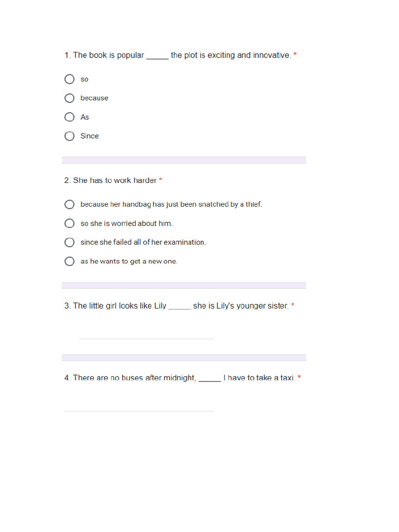This screenshot has width=399, height=532.
Task: Select the 'so' option in question 1
Action: [70, 79]
